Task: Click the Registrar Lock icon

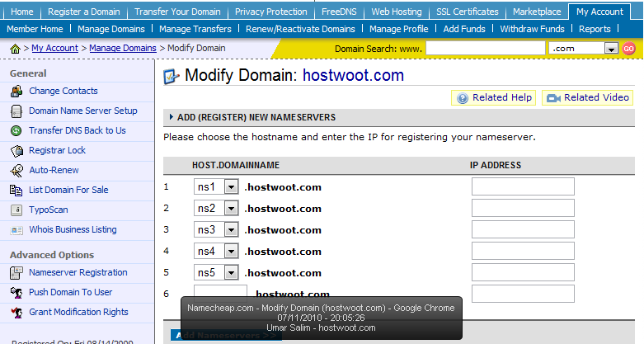Action: tap(16, 151)
